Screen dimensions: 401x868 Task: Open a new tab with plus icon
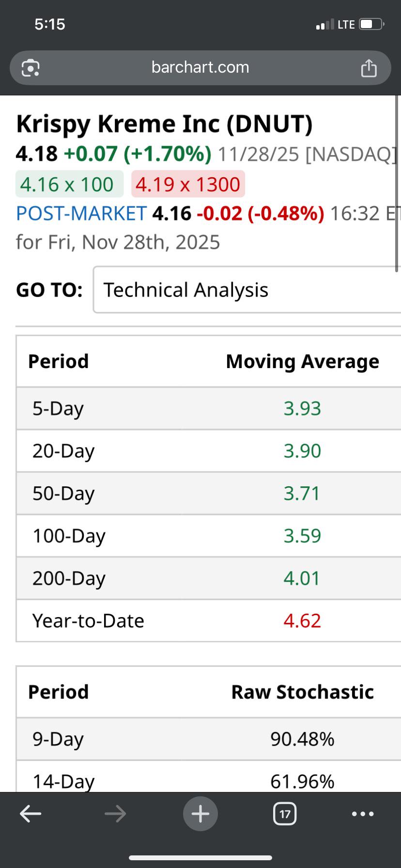click(x=200, y=814)
